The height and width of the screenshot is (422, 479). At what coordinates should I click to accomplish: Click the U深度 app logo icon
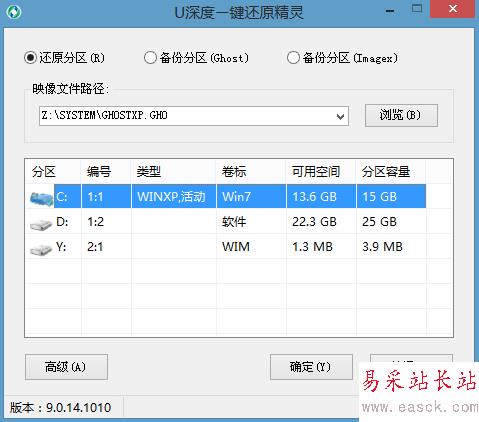pos(14,12)
